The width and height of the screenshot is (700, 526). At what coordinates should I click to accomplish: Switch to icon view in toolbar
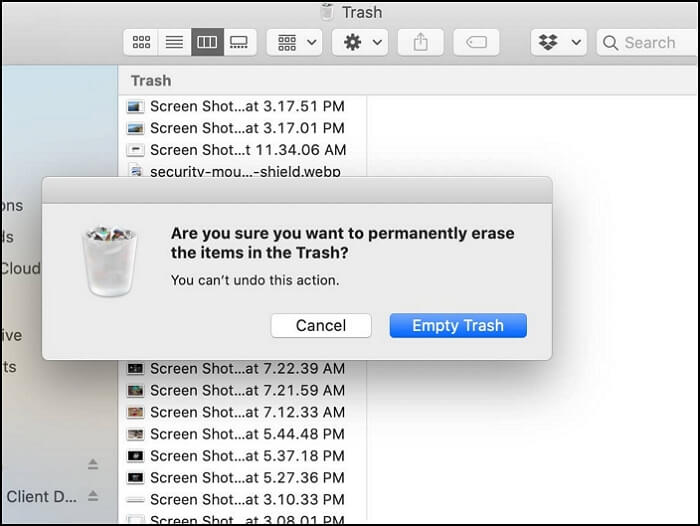pyautogui.click(x=141, y=42)
